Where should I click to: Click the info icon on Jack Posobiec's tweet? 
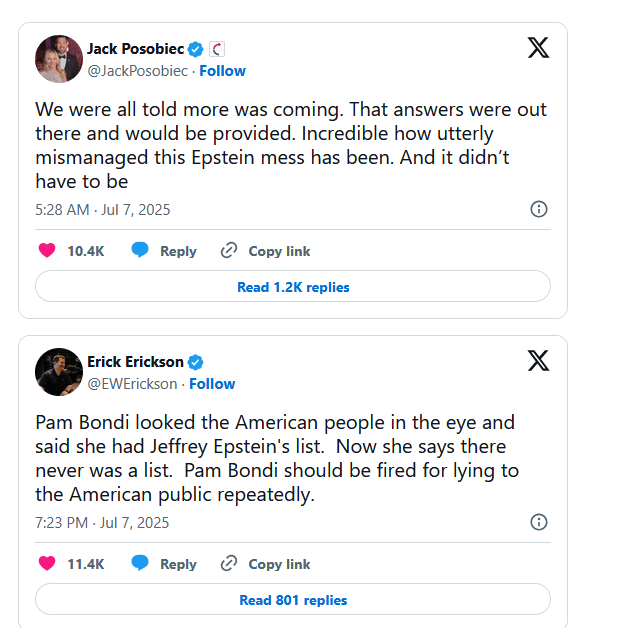(538, 209)
